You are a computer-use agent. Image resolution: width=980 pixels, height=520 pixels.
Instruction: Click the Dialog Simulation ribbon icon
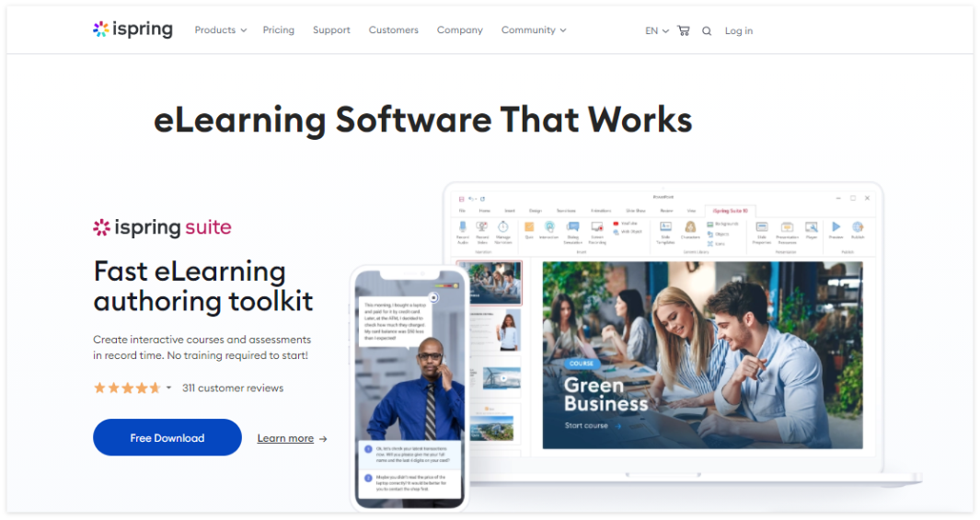point(572,227)
